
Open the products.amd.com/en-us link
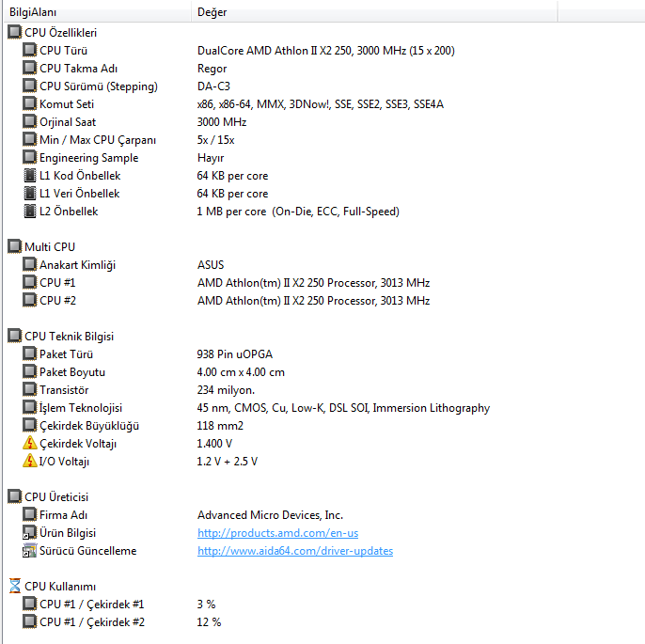coord(277,533)
